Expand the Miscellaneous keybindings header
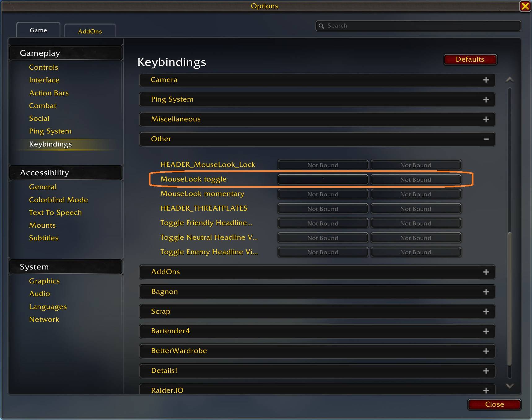The width and height of the screenshot is (532, 420). (x=317, y=119)
